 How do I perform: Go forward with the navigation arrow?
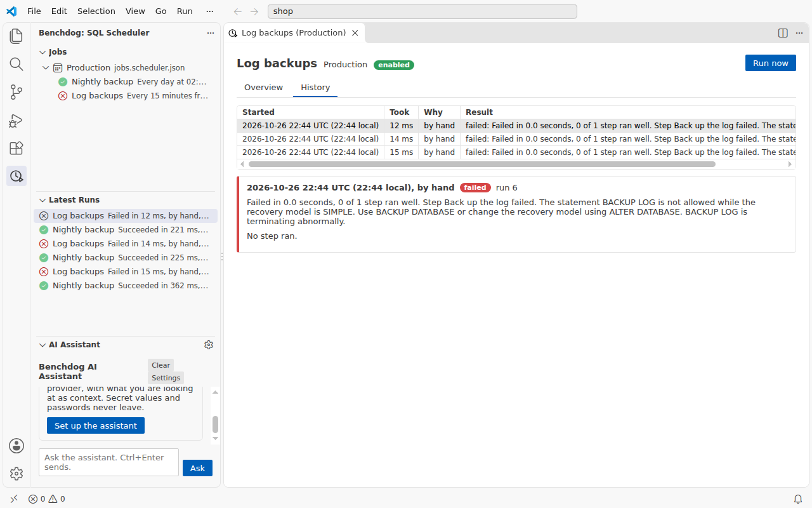tap(254, 11)
